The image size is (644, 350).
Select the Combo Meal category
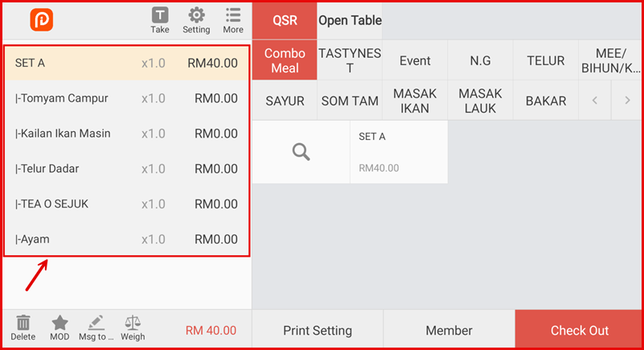pos(285,61)
